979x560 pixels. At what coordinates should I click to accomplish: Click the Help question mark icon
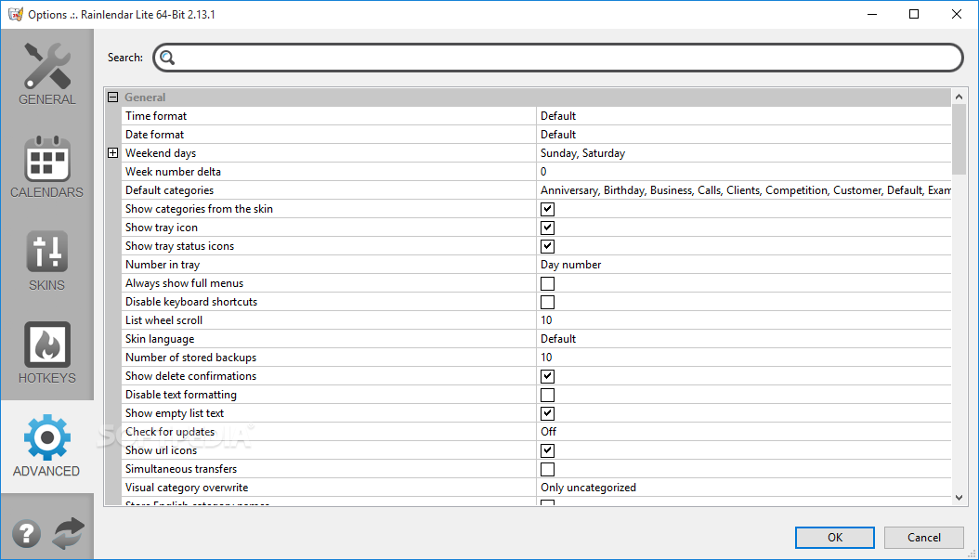point(26,534)
